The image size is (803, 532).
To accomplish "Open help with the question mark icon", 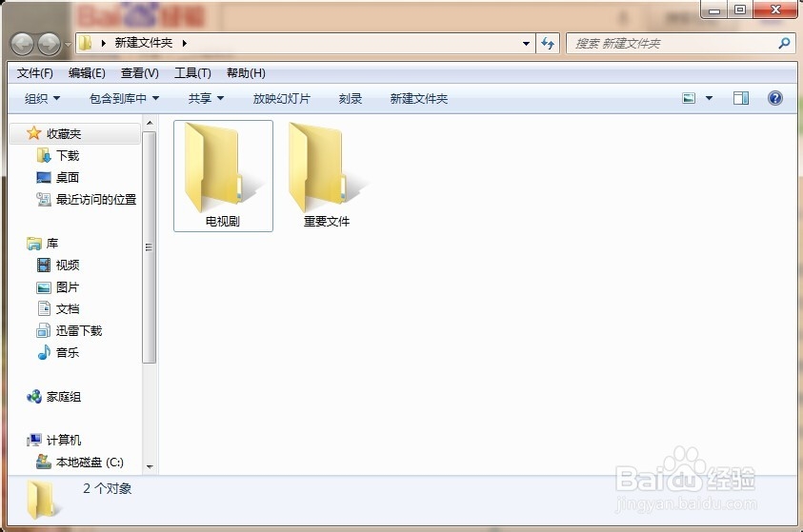I will [775, 98].
